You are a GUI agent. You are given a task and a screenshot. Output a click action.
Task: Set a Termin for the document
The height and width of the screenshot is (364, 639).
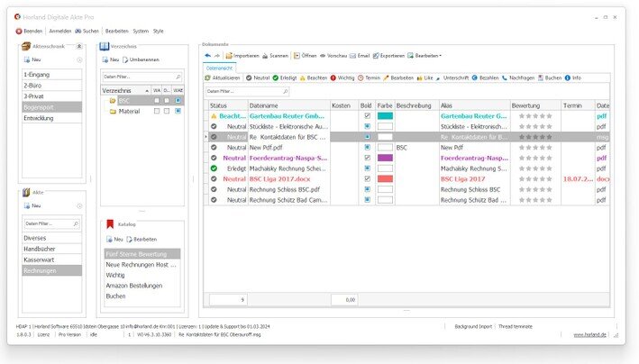coord(369,77)
